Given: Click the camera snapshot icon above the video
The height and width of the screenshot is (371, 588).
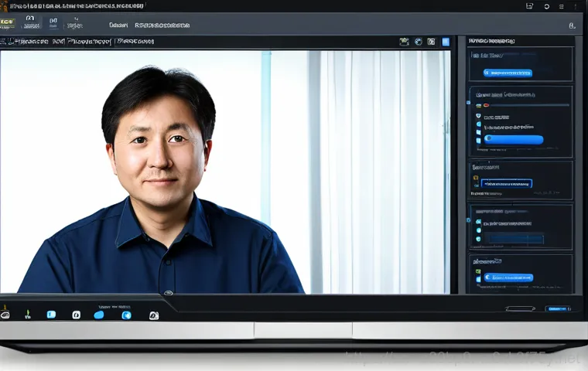Looking at the screenshot, I should pyautogui.click(x=404, y=42).
